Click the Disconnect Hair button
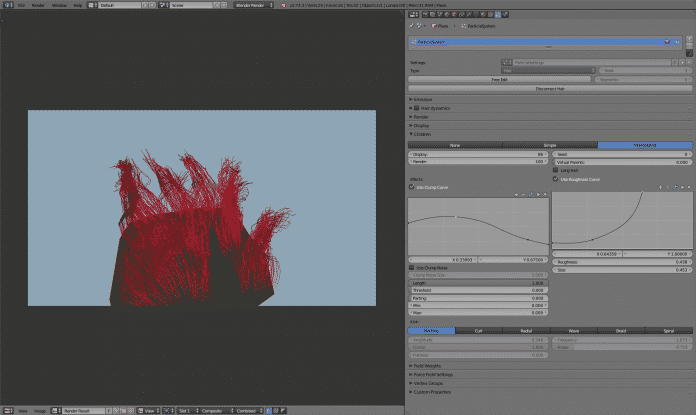Screen dimensions: 696x415 549,88
